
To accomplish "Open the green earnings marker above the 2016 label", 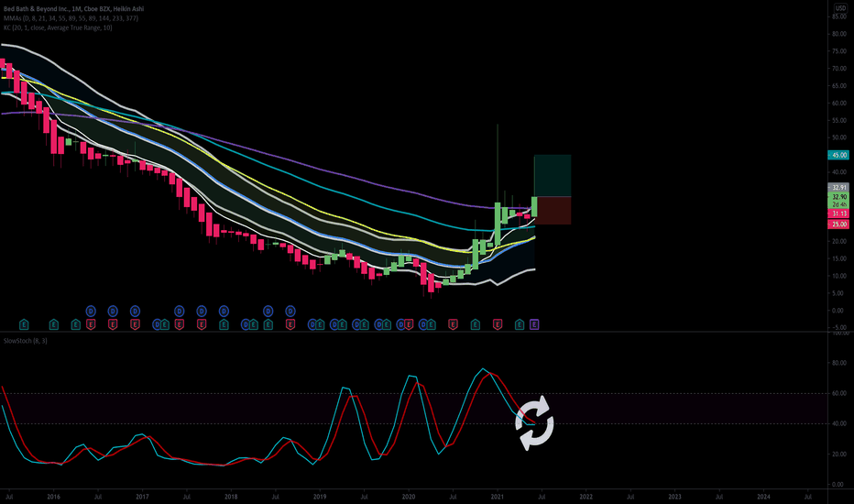I will click(x=53, y=324).
